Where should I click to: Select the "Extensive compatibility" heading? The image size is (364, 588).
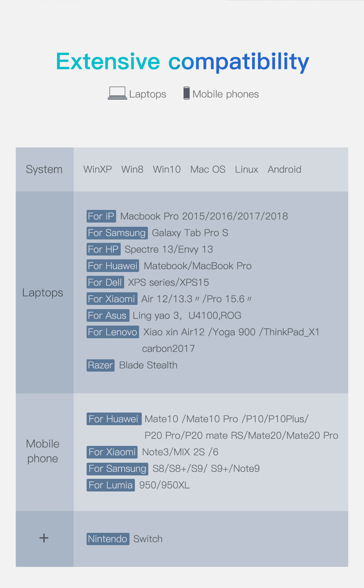pyautogui.click(x=182, y=62)
